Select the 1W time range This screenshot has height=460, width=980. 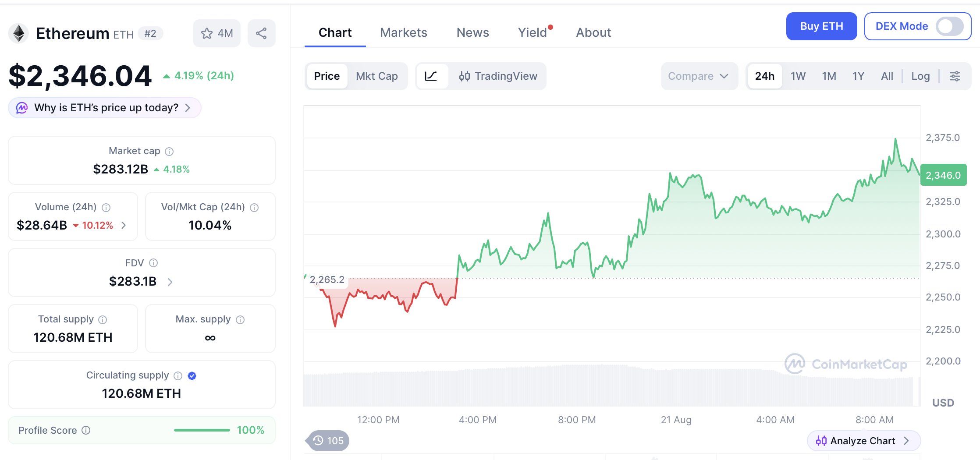[798, 76]
